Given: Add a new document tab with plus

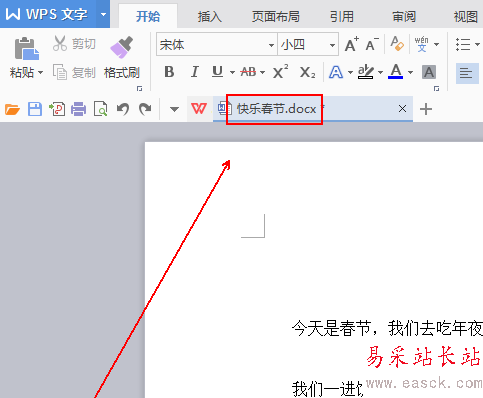Looking at the screenshot, I should [426, 109].
